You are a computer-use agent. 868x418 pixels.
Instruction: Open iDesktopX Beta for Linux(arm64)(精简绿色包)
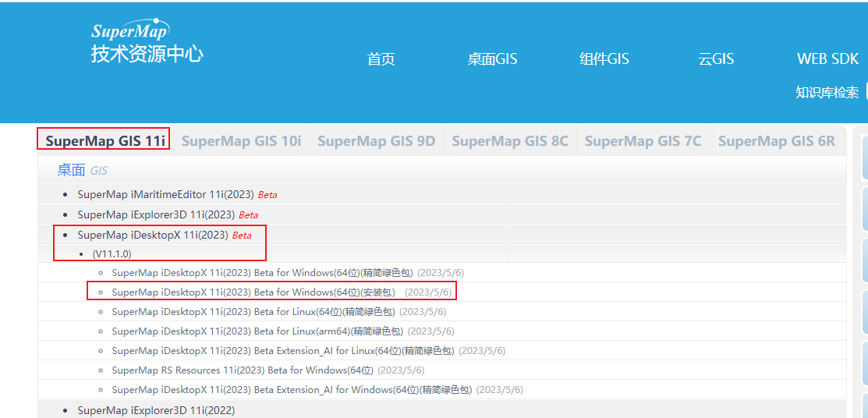click(x=258, y=331)
